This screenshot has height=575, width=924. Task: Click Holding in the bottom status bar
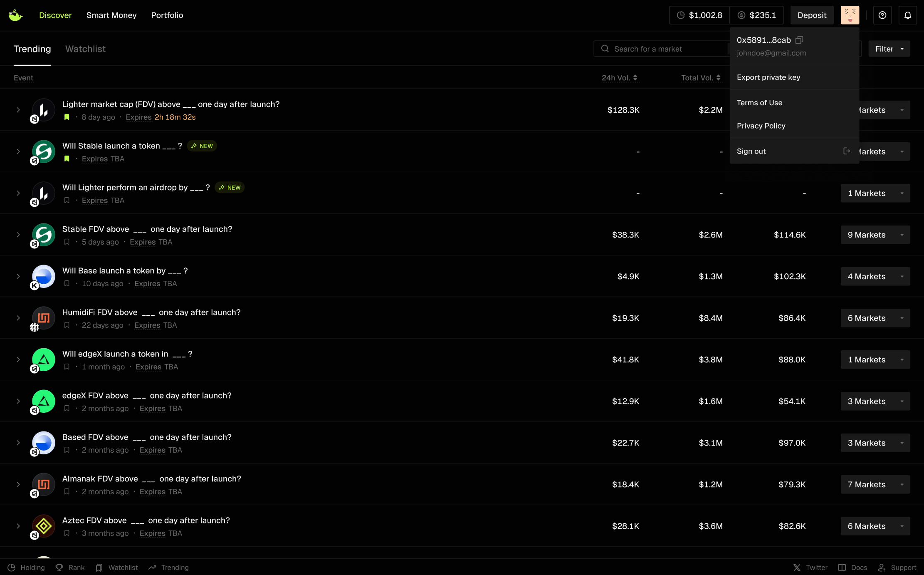[x=26, y=568]
